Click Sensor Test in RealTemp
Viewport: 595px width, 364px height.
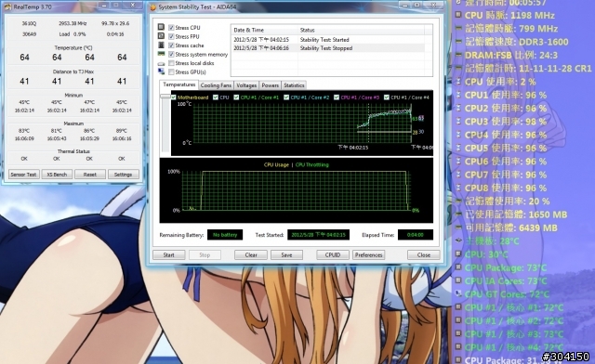23,175
